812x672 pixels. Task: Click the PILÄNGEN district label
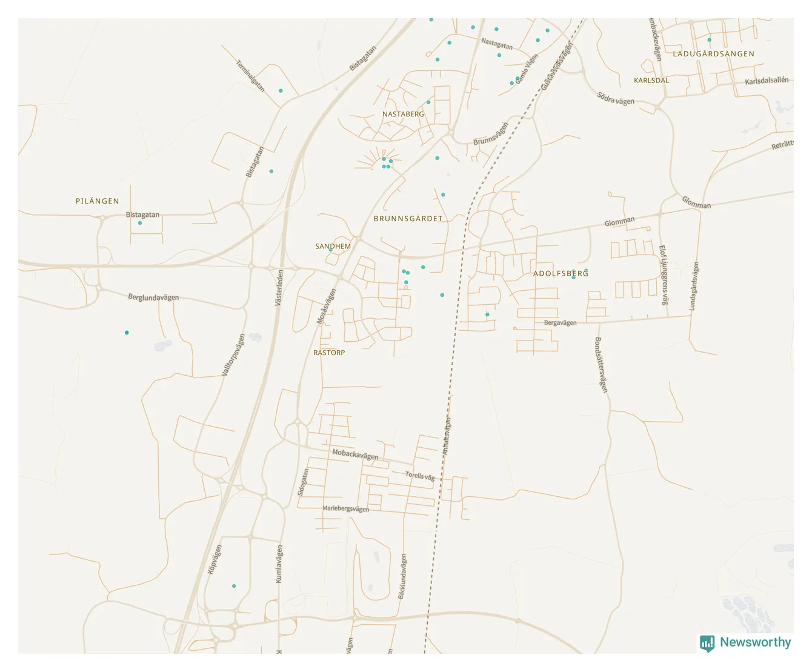click(x=97, y=201)
